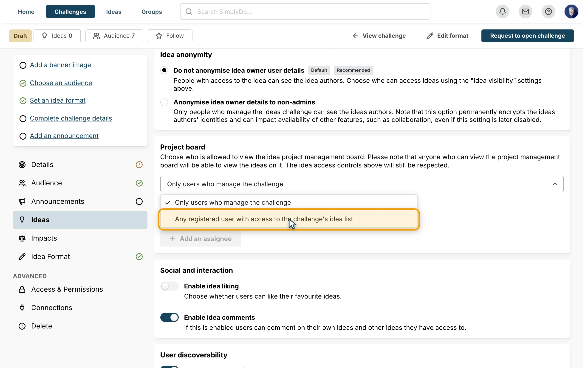Open the messages envelope icon
The height and width of the screenshot is (368, 588).
coord(525,11)
